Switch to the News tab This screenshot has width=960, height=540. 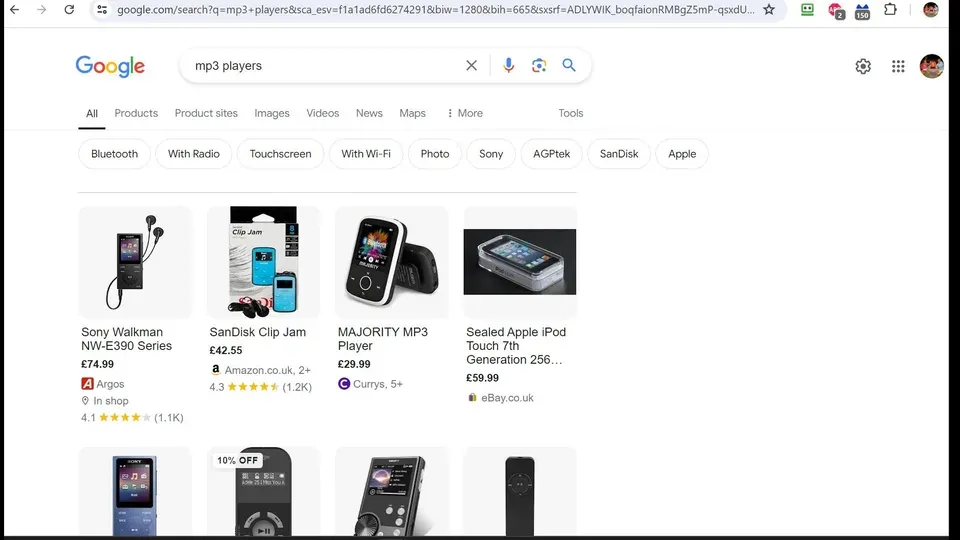coord(369,113)
